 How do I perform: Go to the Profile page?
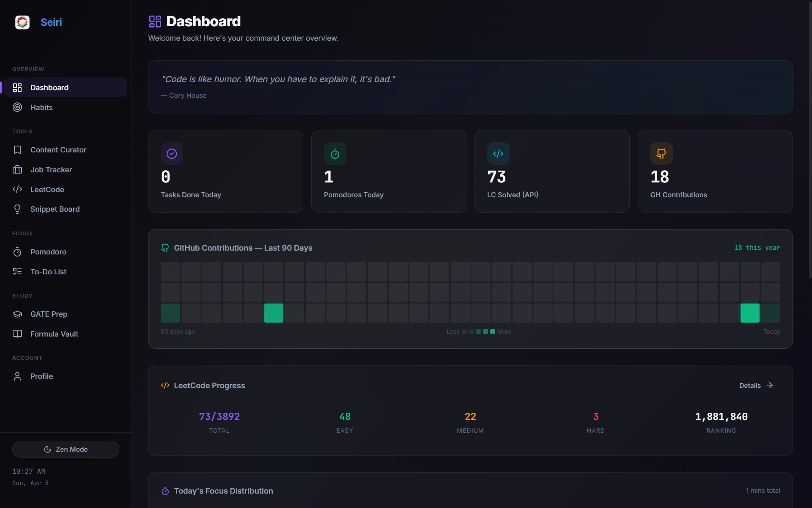(x=41, y=376)
